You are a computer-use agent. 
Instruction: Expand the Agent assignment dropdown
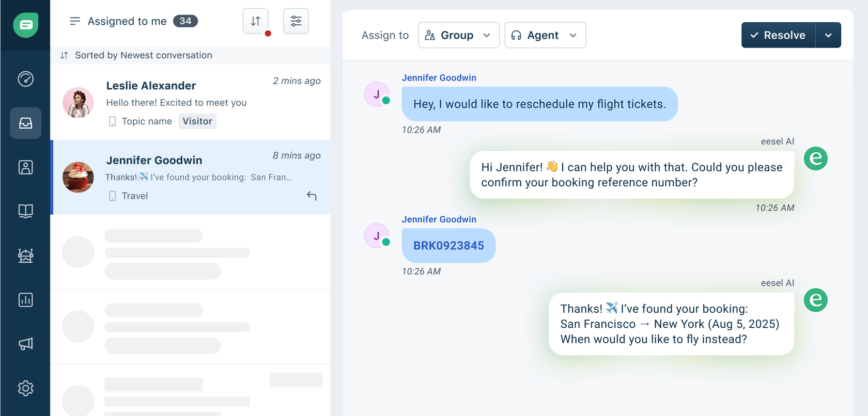coord(545,35)
